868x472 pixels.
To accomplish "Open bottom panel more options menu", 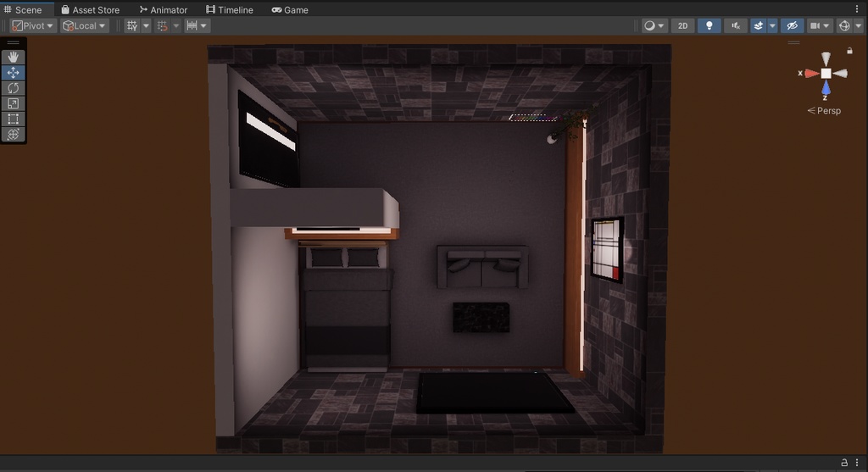I will [x=857, y=462].
